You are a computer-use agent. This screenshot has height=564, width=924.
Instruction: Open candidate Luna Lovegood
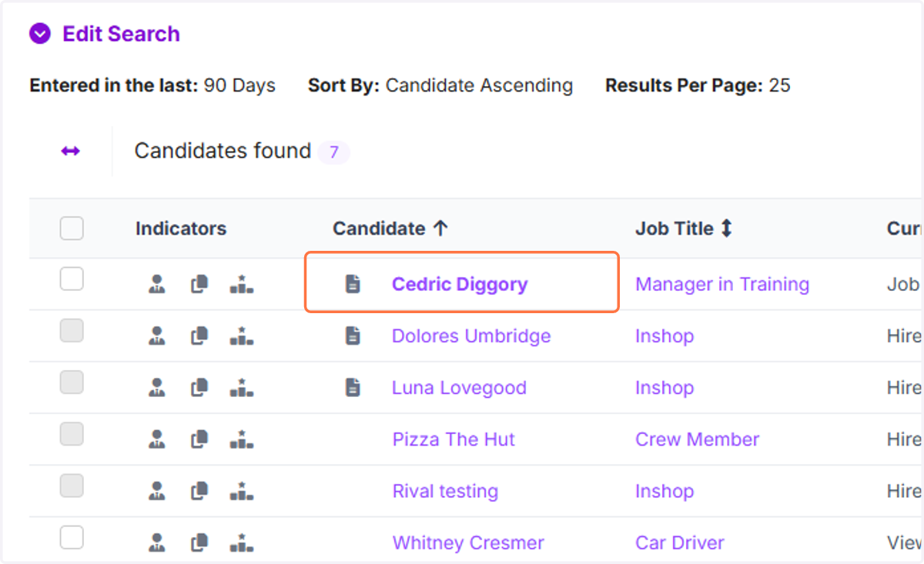459,388
